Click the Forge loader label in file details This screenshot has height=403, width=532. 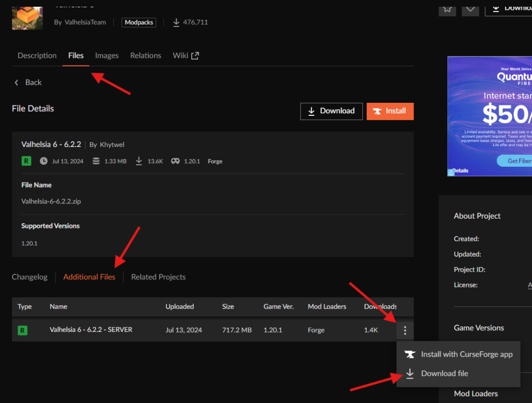click(x=215, y=162)
